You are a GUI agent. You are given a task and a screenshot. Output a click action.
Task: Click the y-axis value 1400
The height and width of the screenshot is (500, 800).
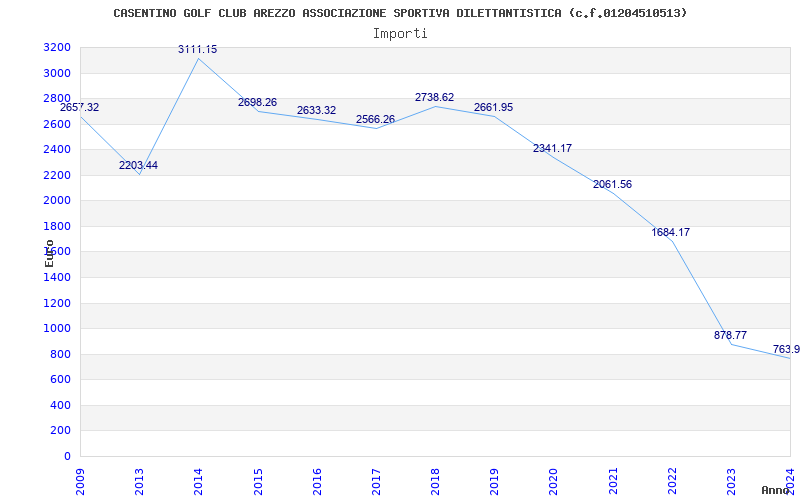click(58, 278)
